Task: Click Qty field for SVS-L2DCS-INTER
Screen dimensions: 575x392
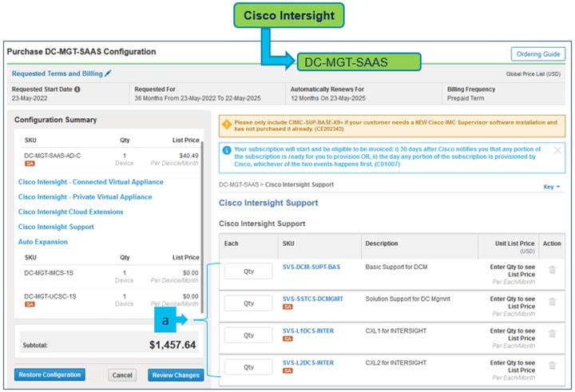Action: (x=248, y=367)
